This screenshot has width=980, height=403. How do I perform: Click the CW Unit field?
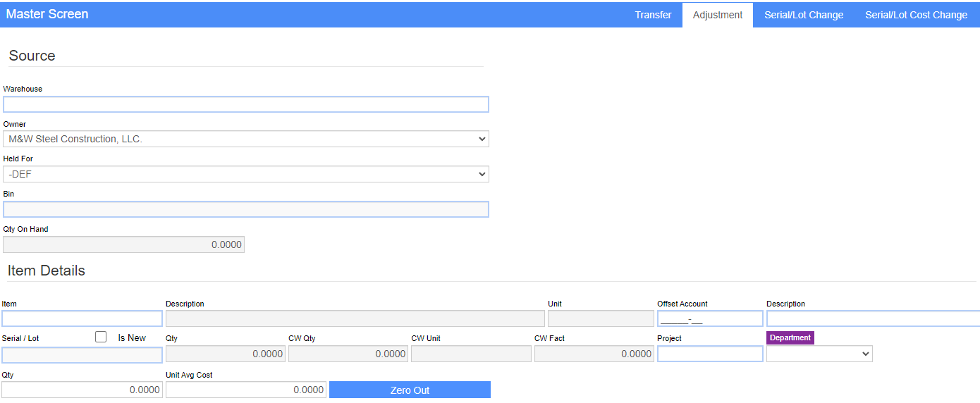(x=471, y=354)
